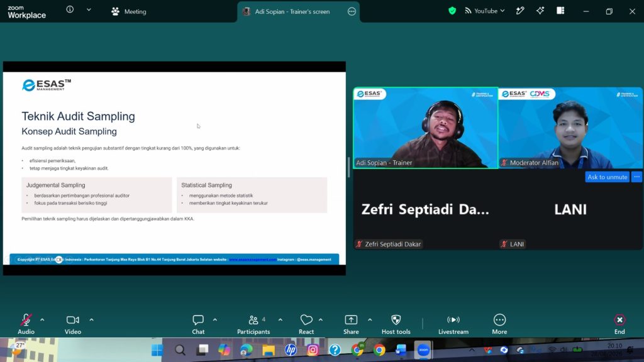Screen dimensions: 644x362
Task: Select Adi Sopian - Trainer video tile
Action: point(426,128)
